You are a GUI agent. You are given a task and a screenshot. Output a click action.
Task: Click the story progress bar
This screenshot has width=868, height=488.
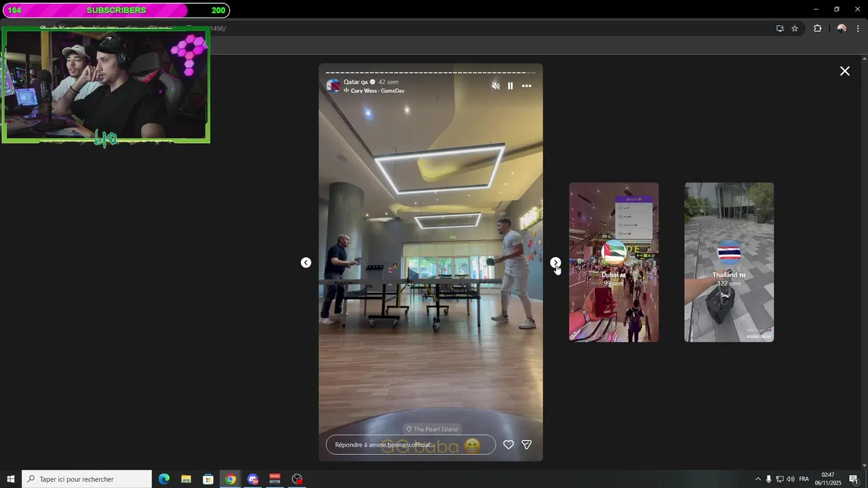click(x=431, y=73)
